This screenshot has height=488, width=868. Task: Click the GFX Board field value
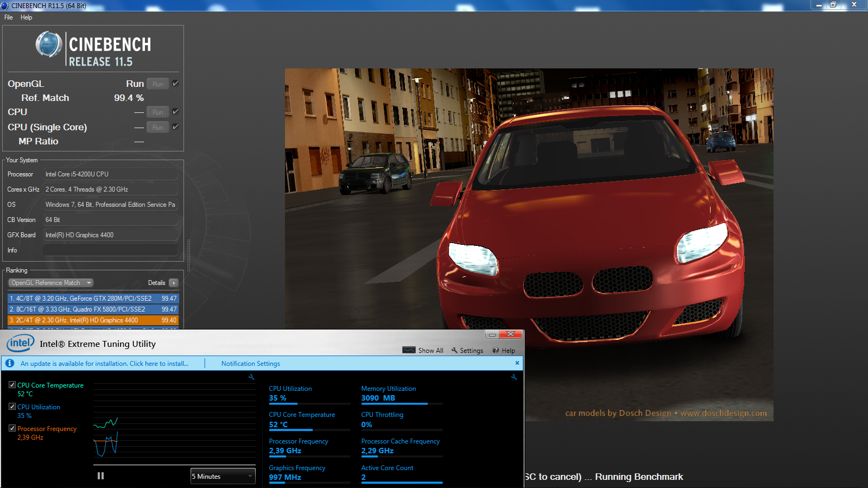(110, 235)
